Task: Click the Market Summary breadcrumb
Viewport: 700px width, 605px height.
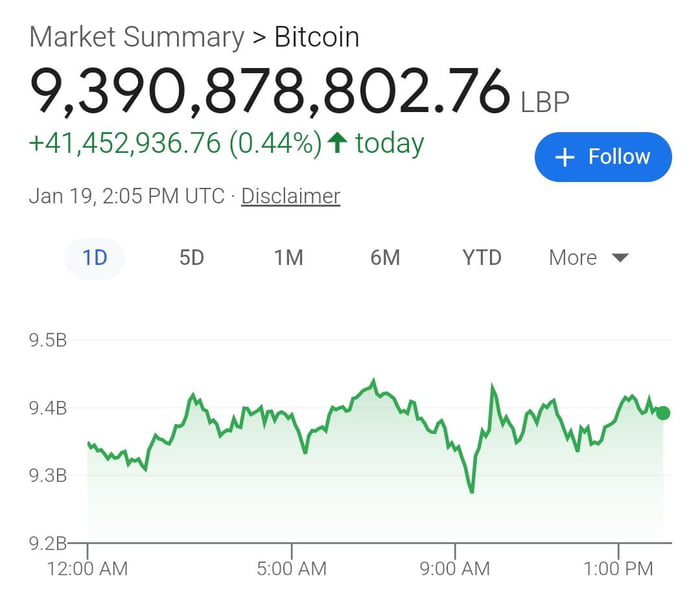Action: (x=136, y=38)
